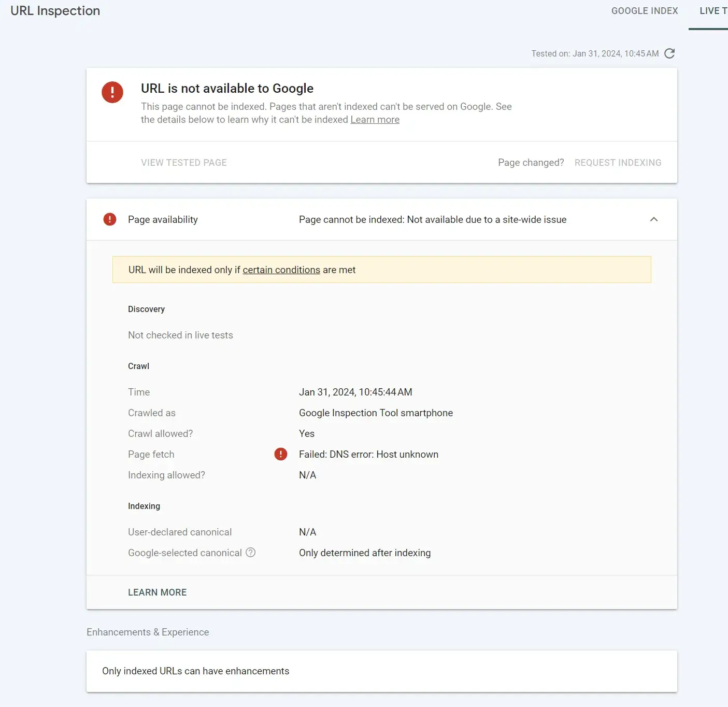Image resolution: width=728 pixels, height=707 pixels.
Task: Click the 'Tested on' timestamp text
Action: (595, 54)
